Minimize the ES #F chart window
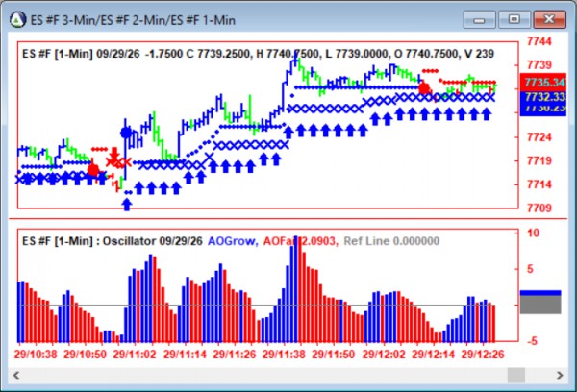 point(479,19)
